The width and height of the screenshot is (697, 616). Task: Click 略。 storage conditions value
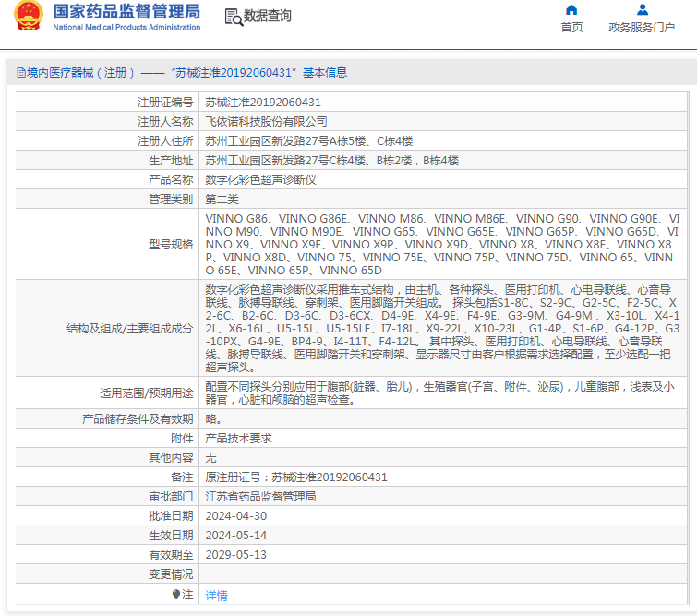(x=213, y=419)
